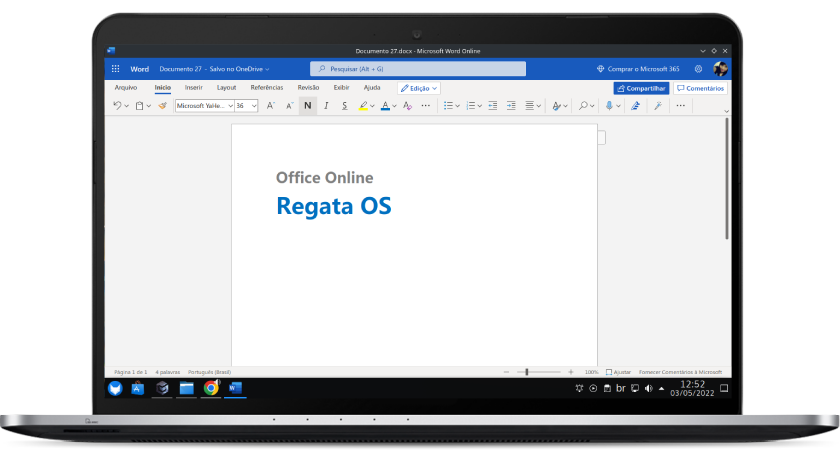This screenshot has width=840, height=454.
Task: Apply the blue font color
Action: pos(385,106)
